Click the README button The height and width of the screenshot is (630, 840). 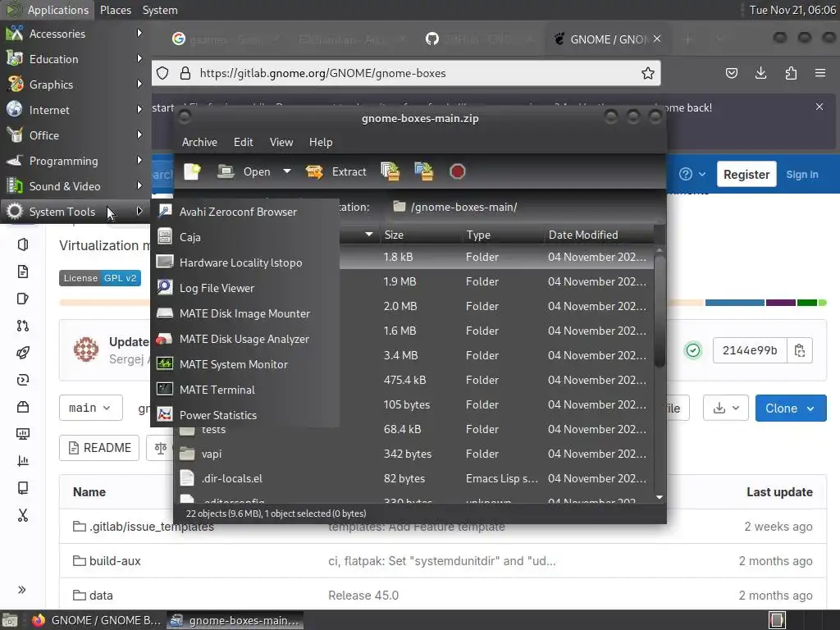click(x=99, y=448)
